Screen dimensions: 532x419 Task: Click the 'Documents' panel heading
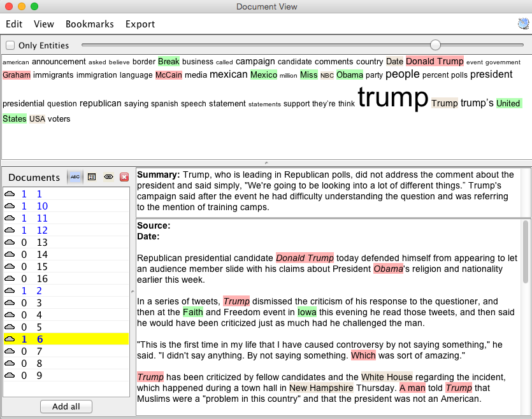coord(34,178)
